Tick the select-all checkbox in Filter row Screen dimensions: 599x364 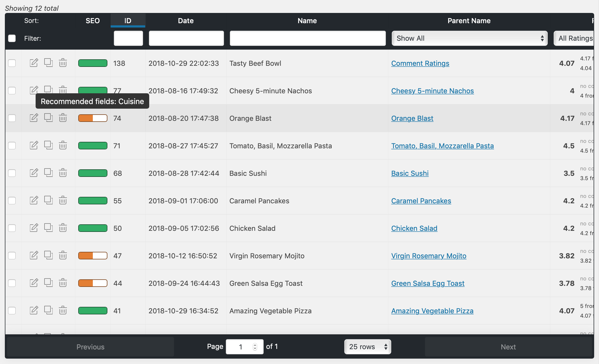click(12, 38)
